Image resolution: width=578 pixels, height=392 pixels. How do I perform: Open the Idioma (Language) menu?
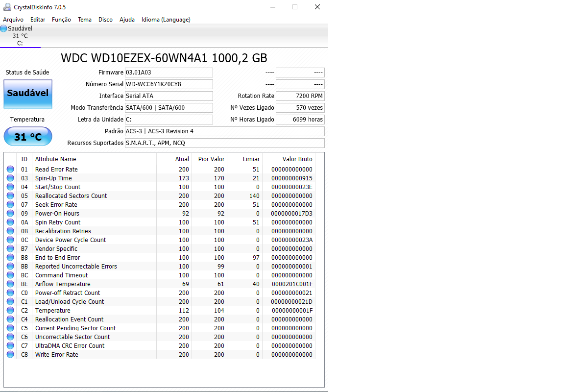click(x=166, y=20)
